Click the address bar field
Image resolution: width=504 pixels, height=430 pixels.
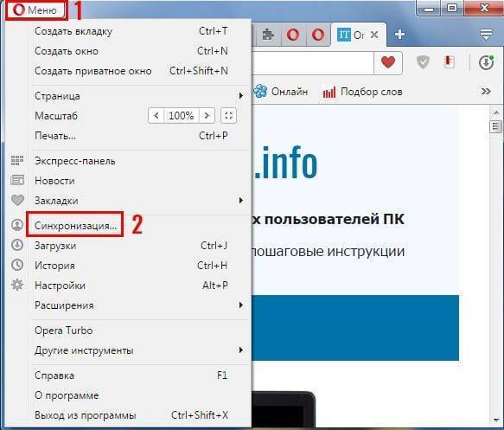[x=312, y=62]
